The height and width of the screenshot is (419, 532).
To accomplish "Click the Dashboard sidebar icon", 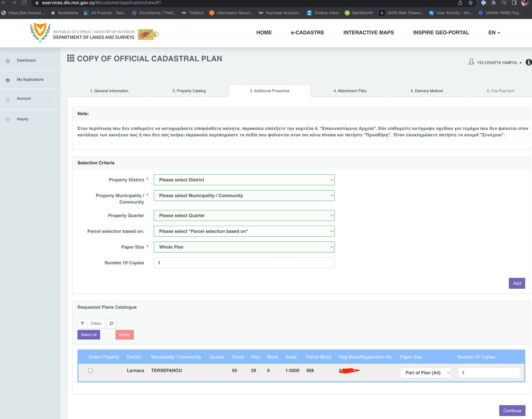I will click(x=8, y=61).
